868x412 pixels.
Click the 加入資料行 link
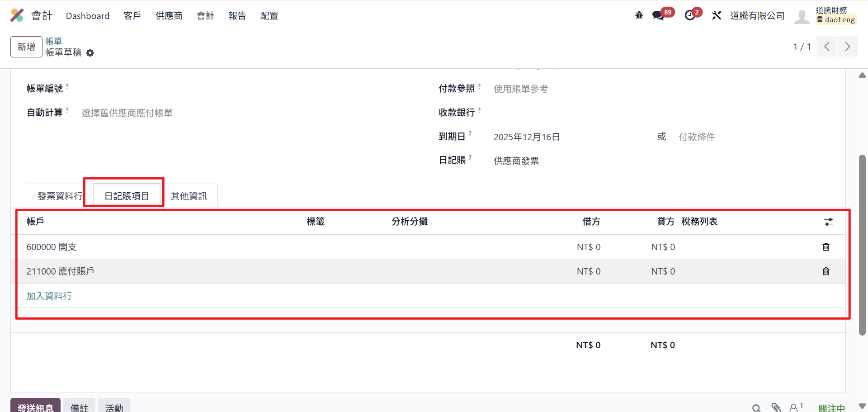pyautogui.click(x=49, y=296)
